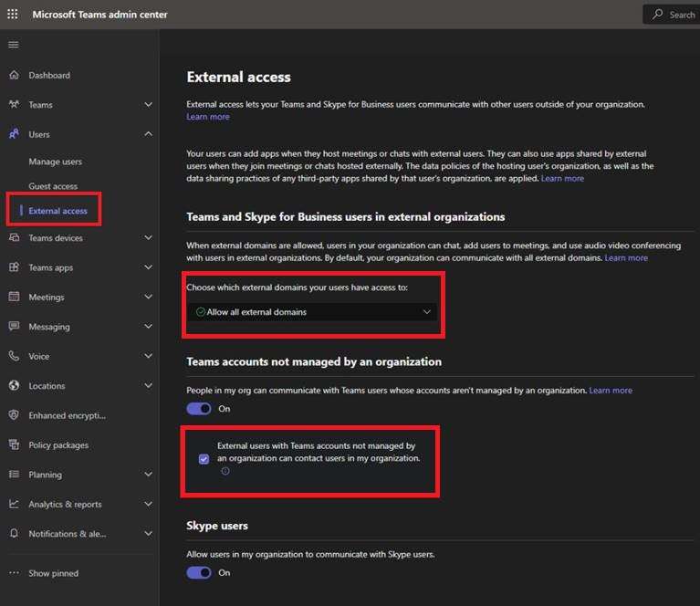Screen dimensions: 700x606
Task: Uncheck external users can contact my organization
Action: [204, 458]
